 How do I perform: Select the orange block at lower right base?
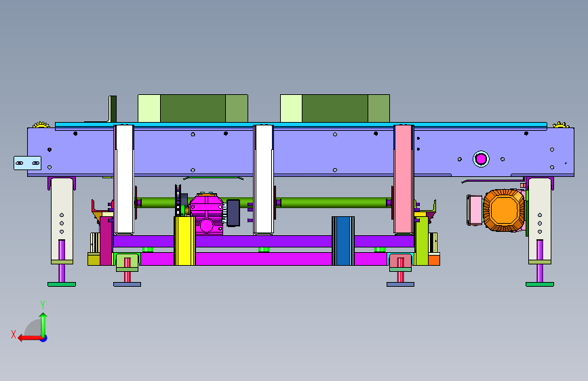[434, 260]
